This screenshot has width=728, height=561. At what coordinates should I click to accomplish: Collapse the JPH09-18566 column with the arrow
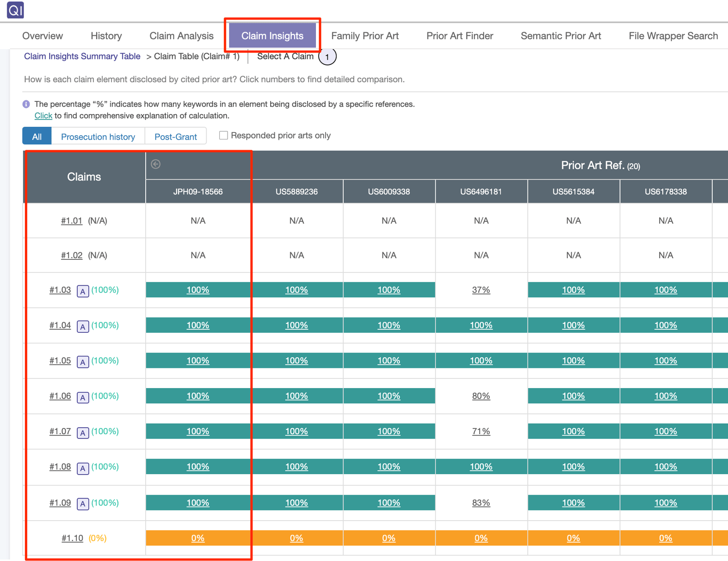[x=156, y=164]
